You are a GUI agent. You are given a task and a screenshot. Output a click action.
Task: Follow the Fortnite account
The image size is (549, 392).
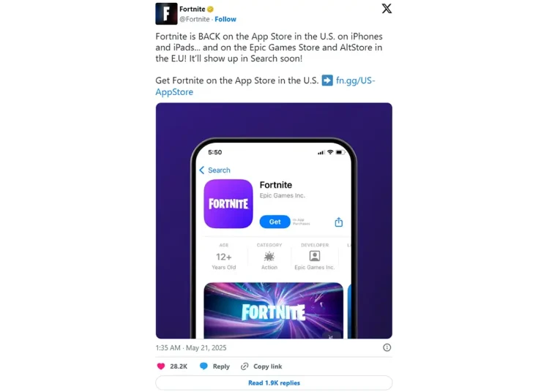point(225,19)
